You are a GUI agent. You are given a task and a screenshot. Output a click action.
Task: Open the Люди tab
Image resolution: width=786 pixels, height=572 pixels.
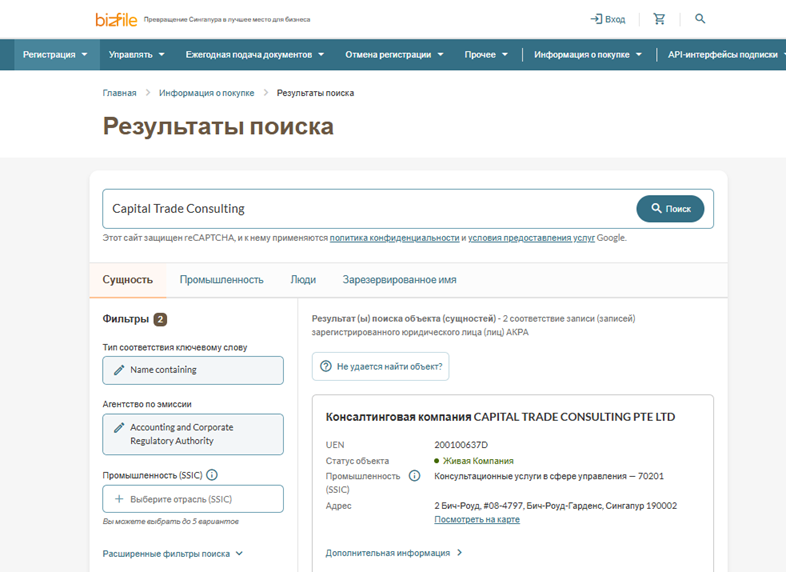(x=303, y=280)
